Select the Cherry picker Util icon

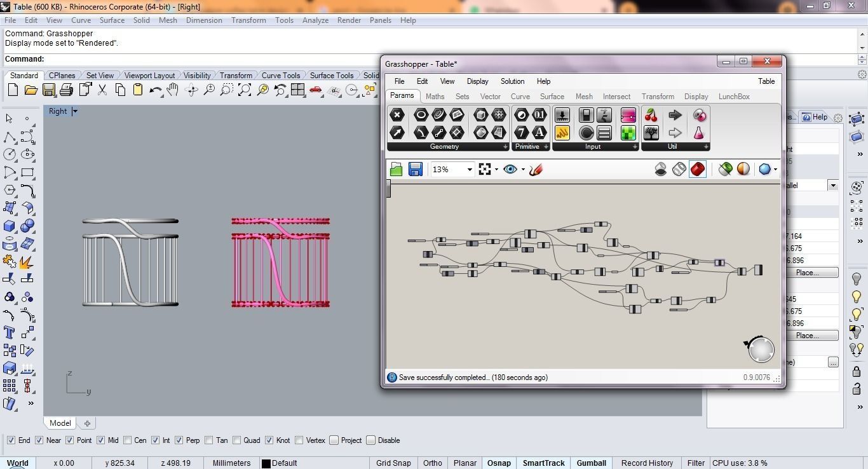click(651, 115)
